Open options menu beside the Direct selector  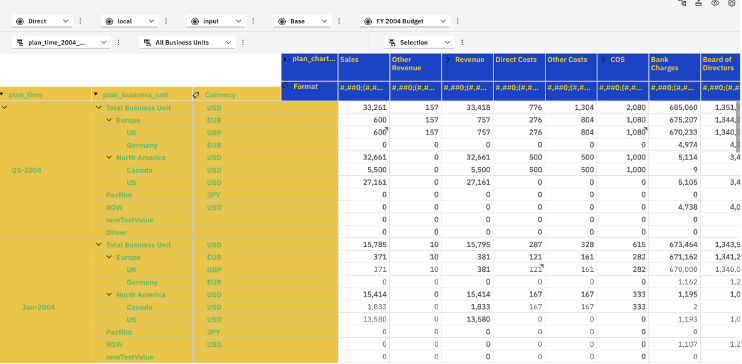coord(80,21)
